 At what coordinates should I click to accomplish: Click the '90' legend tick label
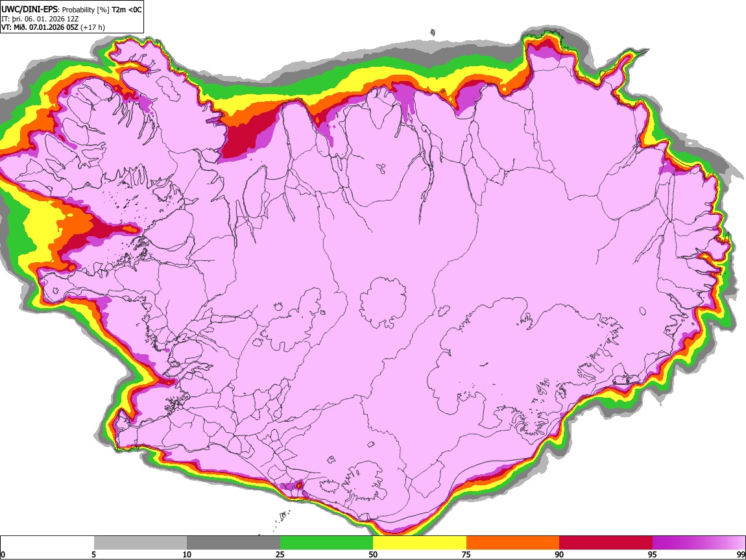(x=559, y=554)
